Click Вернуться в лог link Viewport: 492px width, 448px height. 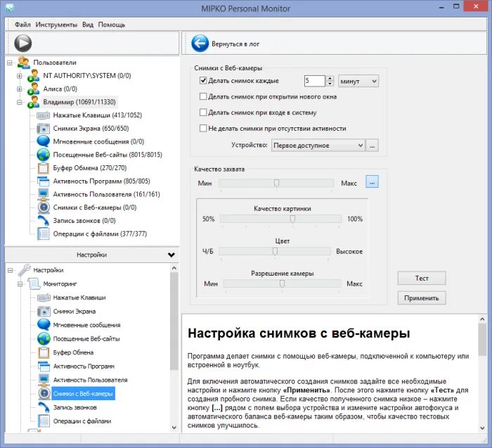235,44
